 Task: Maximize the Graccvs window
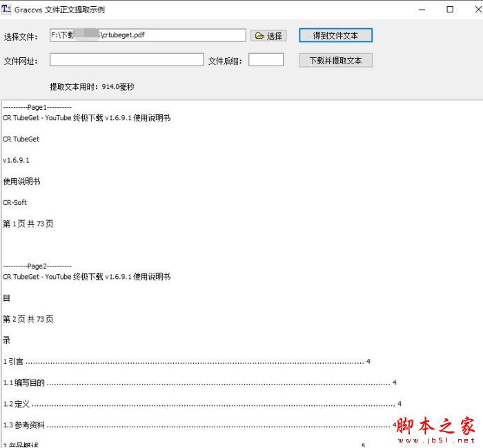450,10
